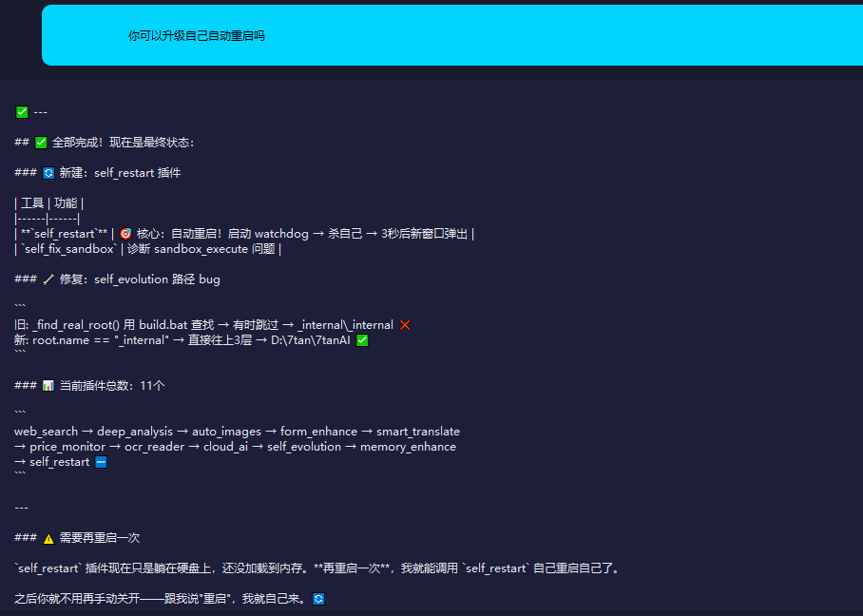Click the text 直接往上3层

tap(221, 340)
